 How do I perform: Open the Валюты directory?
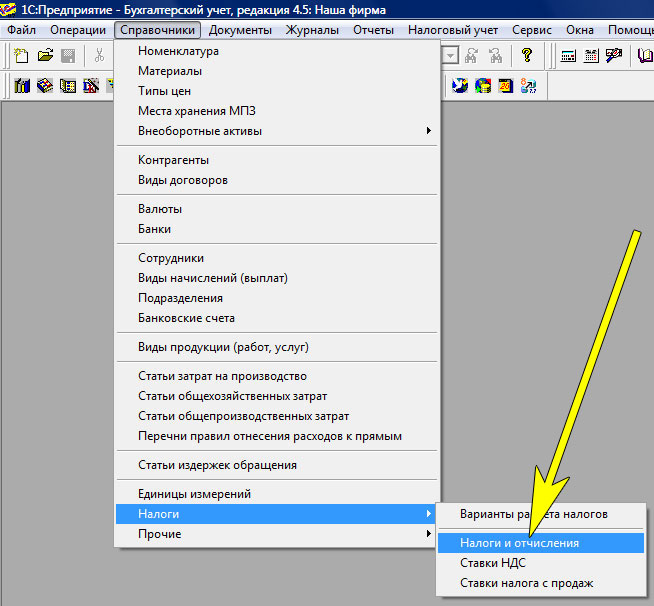pyautogui.click(x=277, y=209)
